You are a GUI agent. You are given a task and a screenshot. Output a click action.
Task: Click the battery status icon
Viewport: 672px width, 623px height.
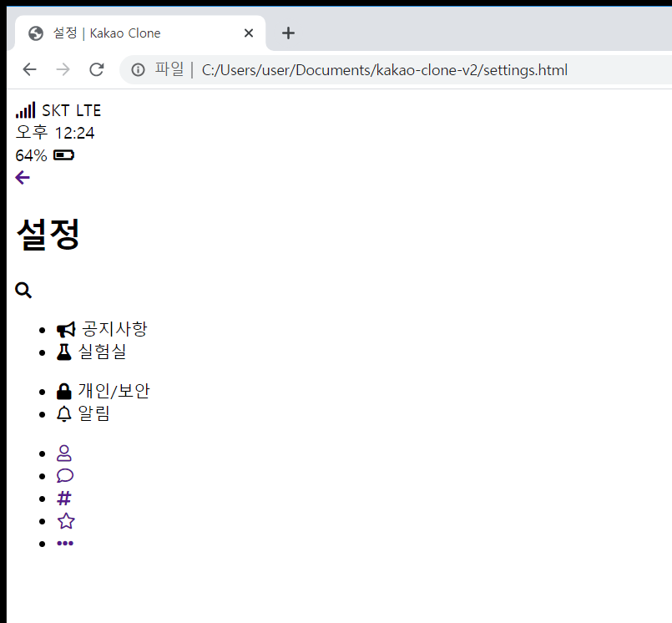63,154
